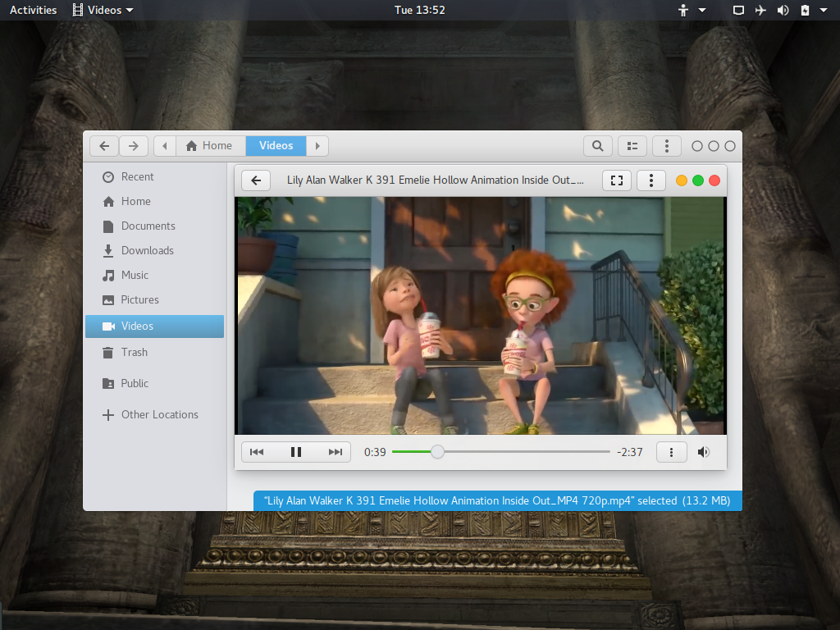This screenshot has width=840, height=630.
Task: Skip to next video track
Action: coord(336,452)
